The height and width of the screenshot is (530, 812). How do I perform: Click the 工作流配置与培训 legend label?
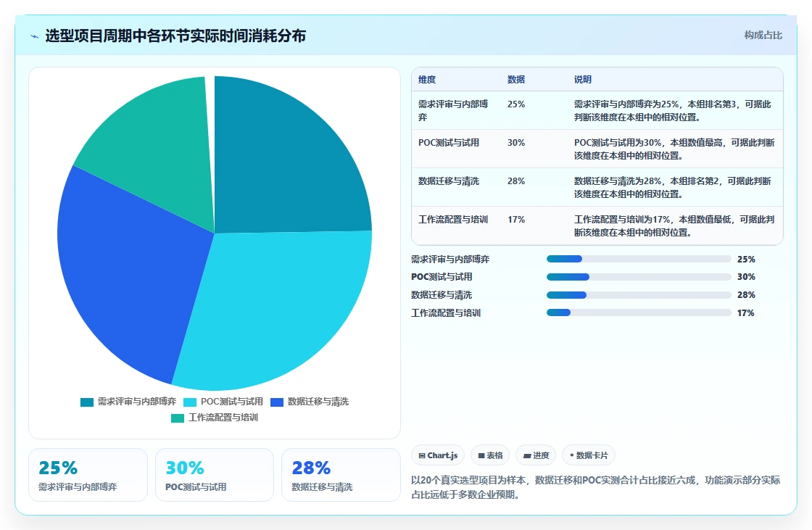(223, 418)
